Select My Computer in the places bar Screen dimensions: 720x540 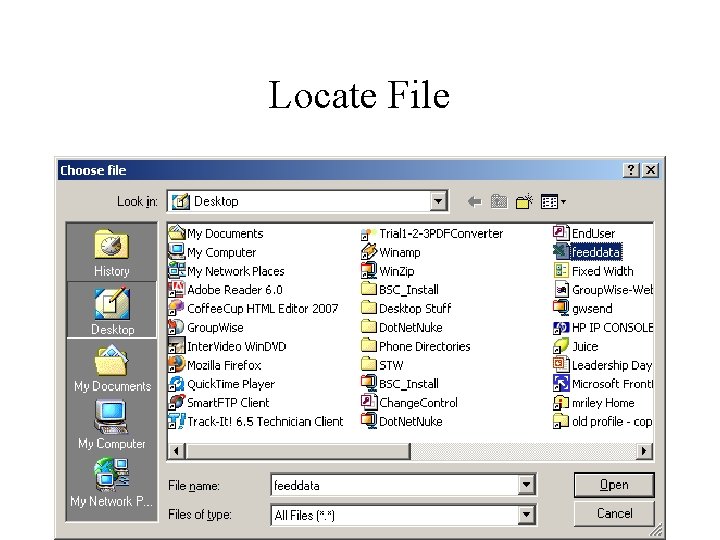click(x=112, y=425)
